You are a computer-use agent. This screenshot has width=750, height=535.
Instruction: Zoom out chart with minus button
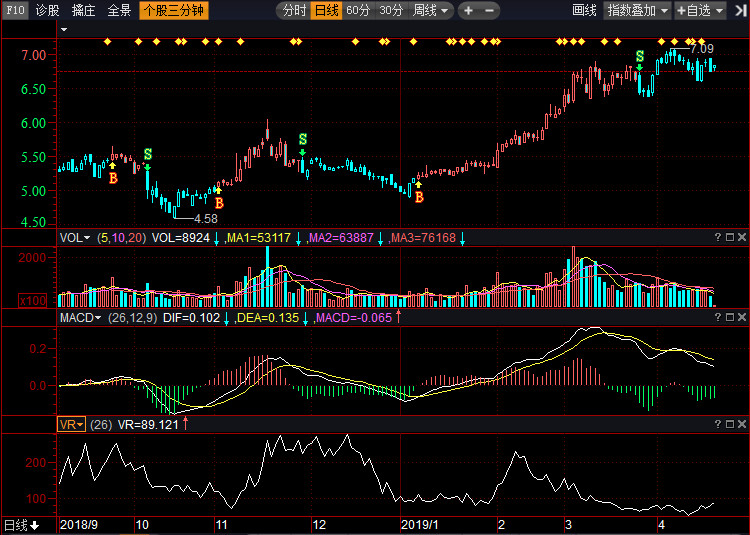click(x=490, y=11)
